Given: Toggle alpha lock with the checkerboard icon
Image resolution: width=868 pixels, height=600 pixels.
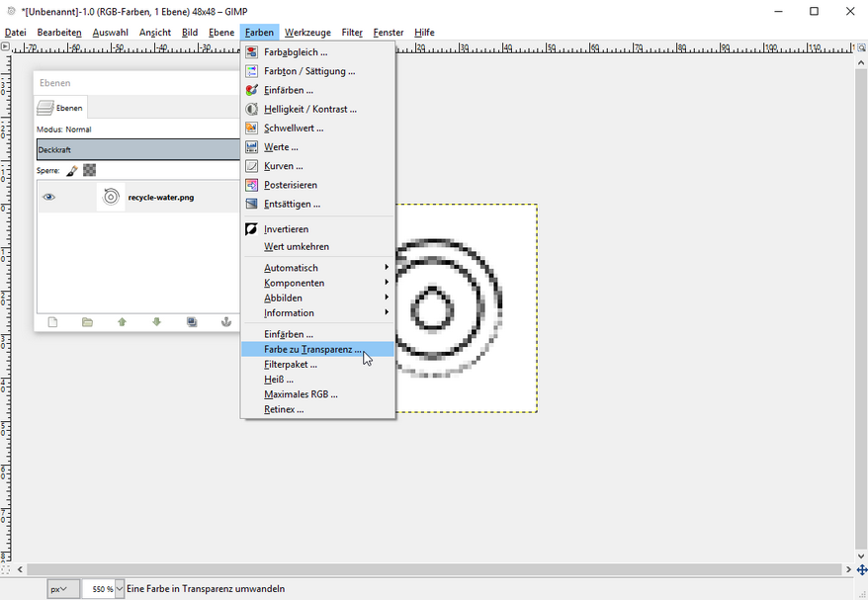Looking at the screenshot, I should pos(89,169).
